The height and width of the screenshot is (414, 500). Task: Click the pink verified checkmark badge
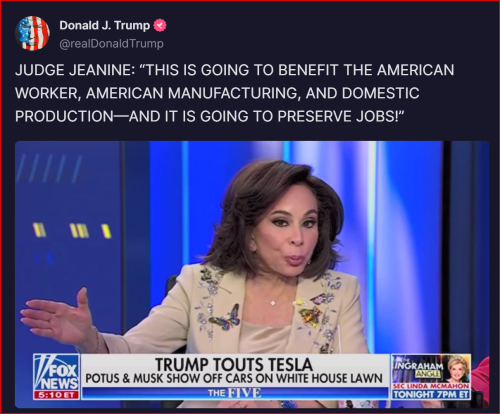click(160, 25)
